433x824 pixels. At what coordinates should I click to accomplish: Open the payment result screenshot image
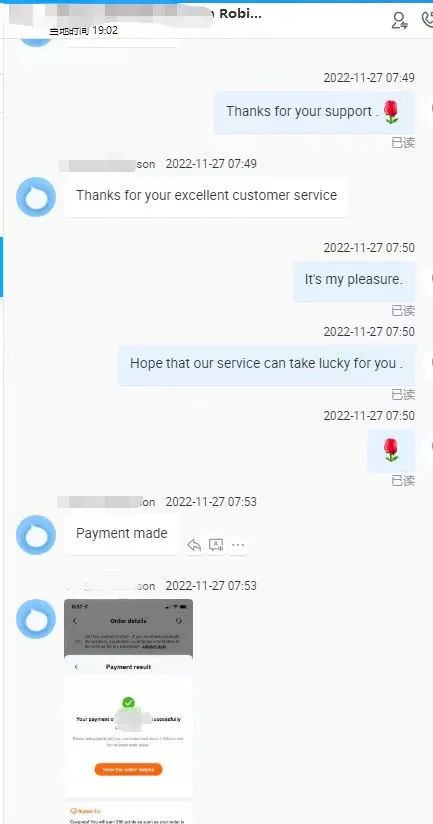click(x=128, y=697)
